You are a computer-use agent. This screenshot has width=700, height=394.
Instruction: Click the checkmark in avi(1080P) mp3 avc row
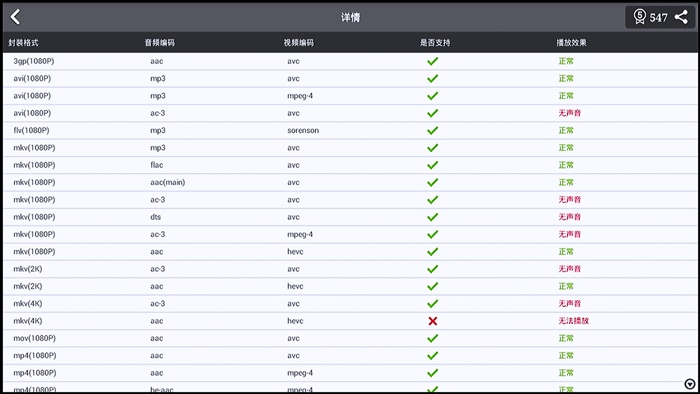click(433, 79)
